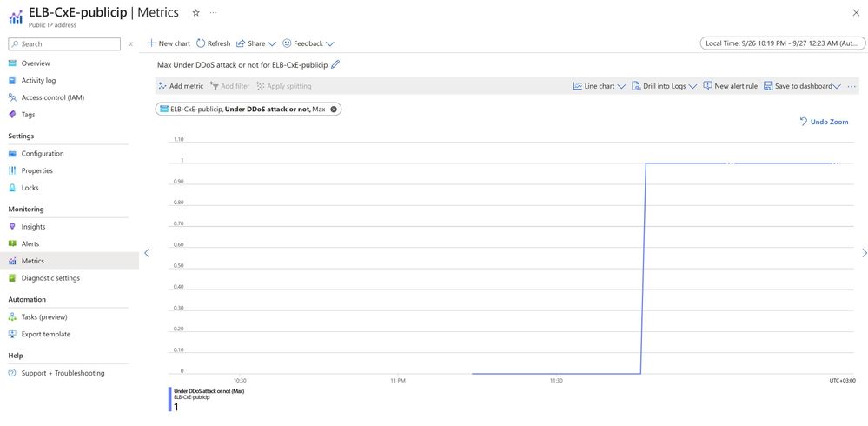The width and height of the screenshot is (868, 426).
Task: Click the chart legend Under DDoS attack entry
Action: pos(207,399)
